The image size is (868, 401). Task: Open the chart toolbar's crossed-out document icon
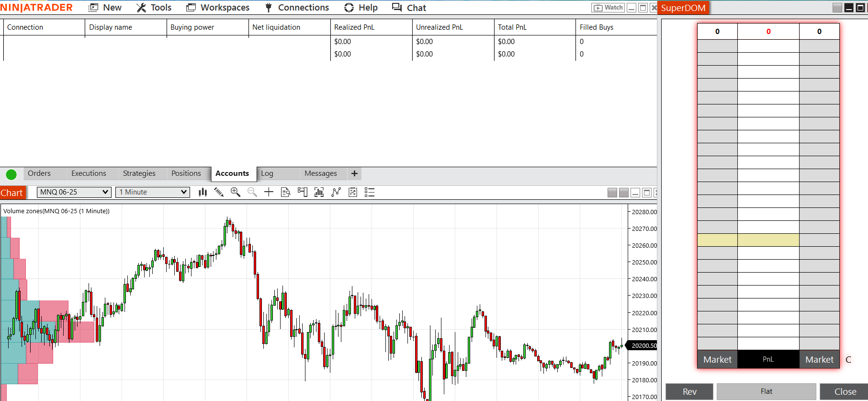pos(353,192)
